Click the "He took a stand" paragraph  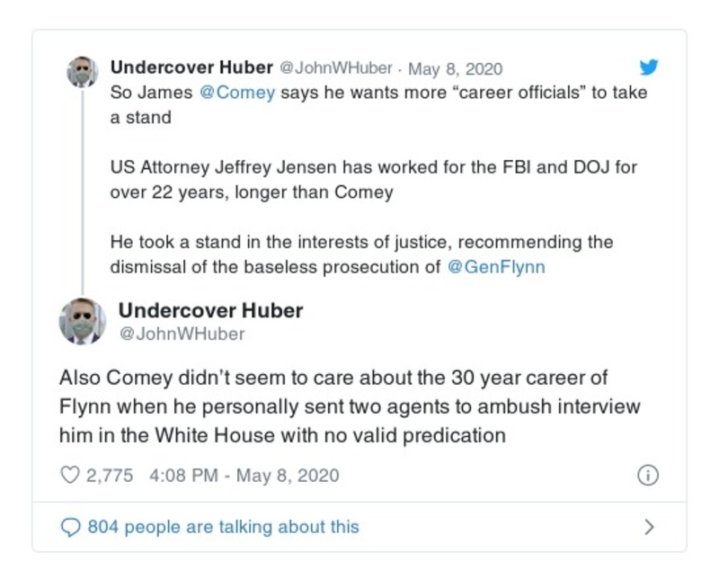pyautogui.click(x=361, y=254)
